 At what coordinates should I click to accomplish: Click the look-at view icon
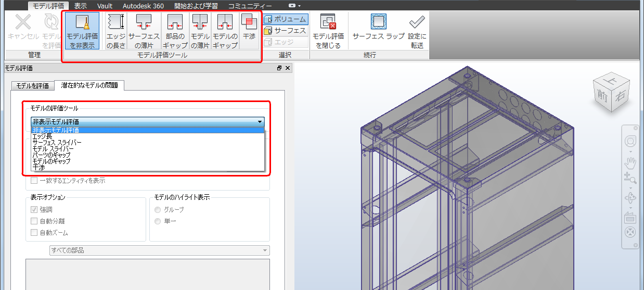(x=630, y=218)
